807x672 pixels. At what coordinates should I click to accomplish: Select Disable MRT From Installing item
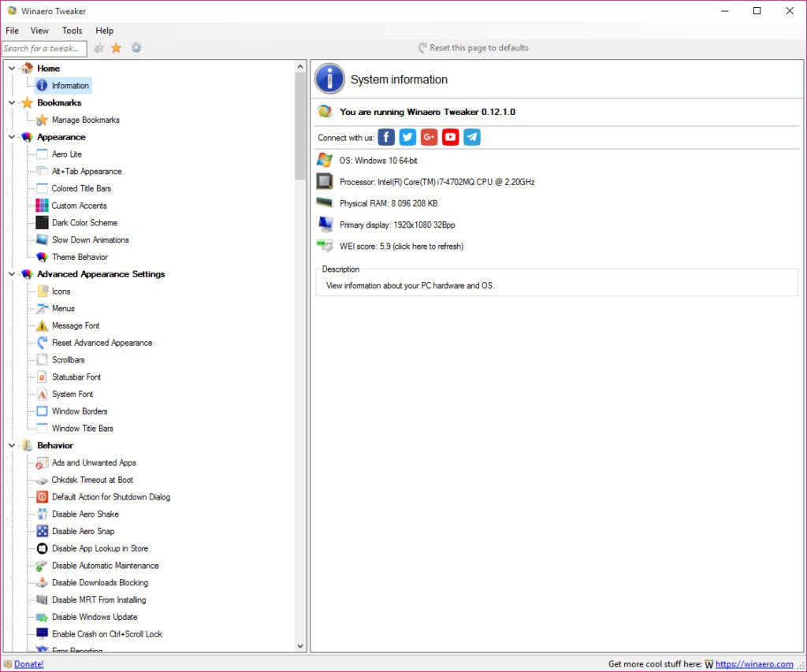coord(99,600)
